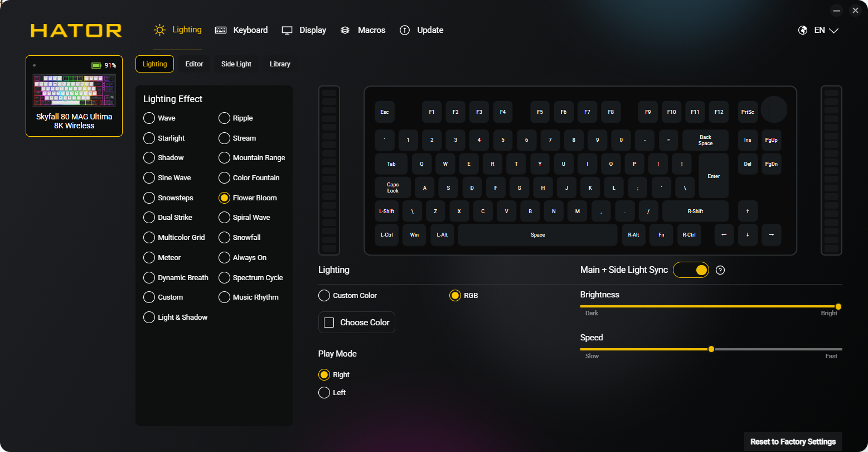Pick the Spectrum Cycle effect
Screen dimensions: 868x452
click(251, 277)
